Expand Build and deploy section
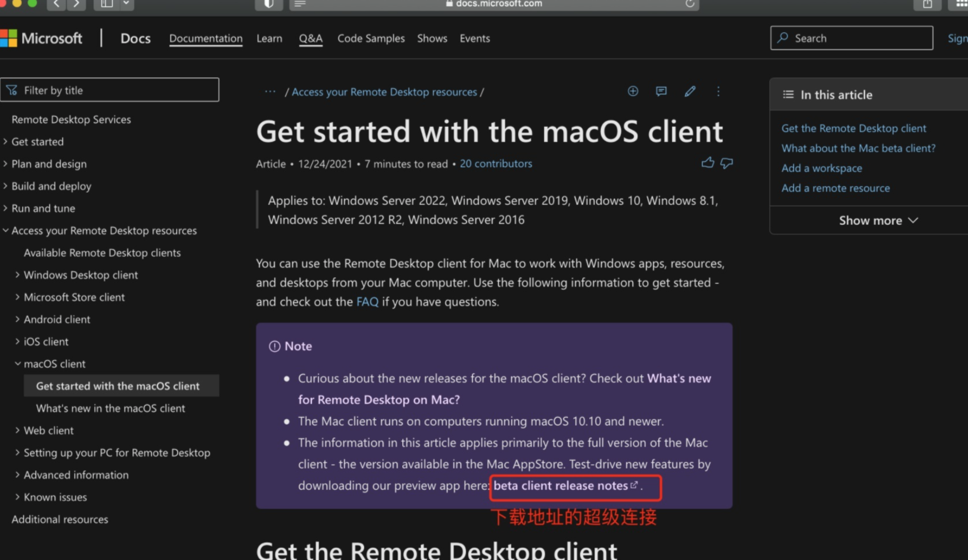This screenshot has height=560, width=968. coord(5,186)
